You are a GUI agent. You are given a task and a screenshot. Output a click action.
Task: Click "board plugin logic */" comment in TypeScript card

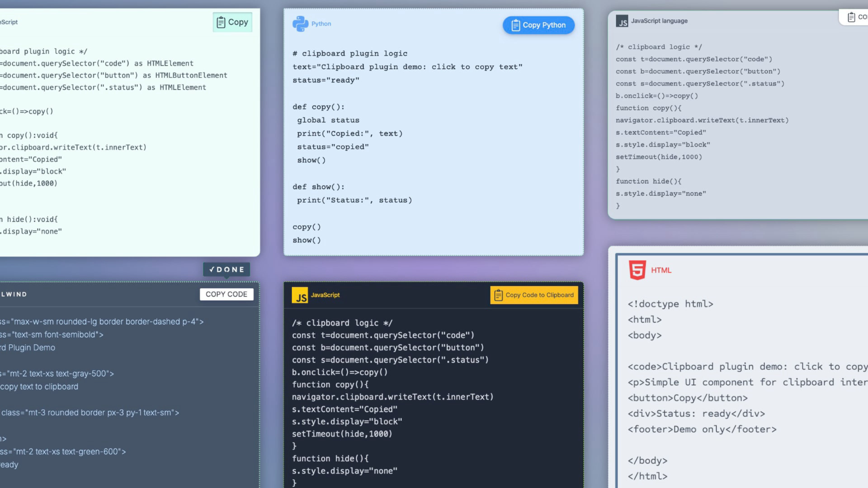pos(43,52)
